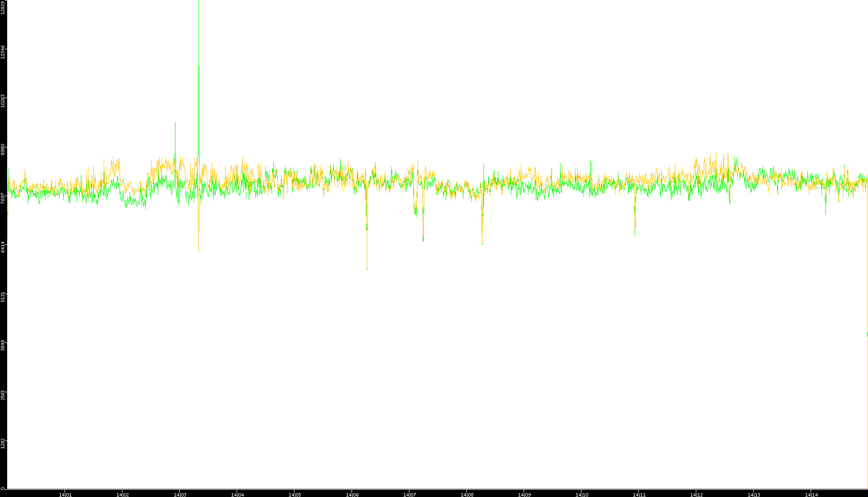Image resolution: width=868 pixels, height=497 pixels.
Task: Select the 14:07 time axis label
Action: pyautogui.click(x=409, y=495)
